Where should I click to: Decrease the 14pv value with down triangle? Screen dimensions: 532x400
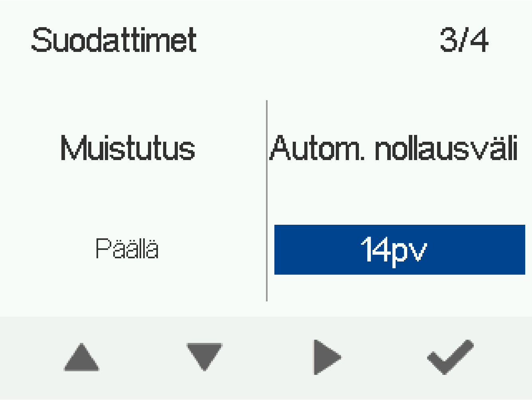click(x=204, y=356)
